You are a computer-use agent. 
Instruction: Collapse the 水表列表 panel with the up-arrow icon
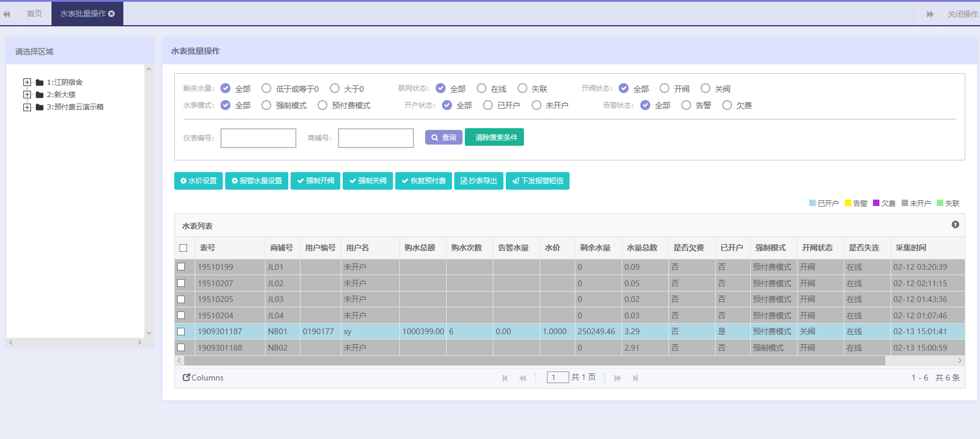tap(955, 225)
